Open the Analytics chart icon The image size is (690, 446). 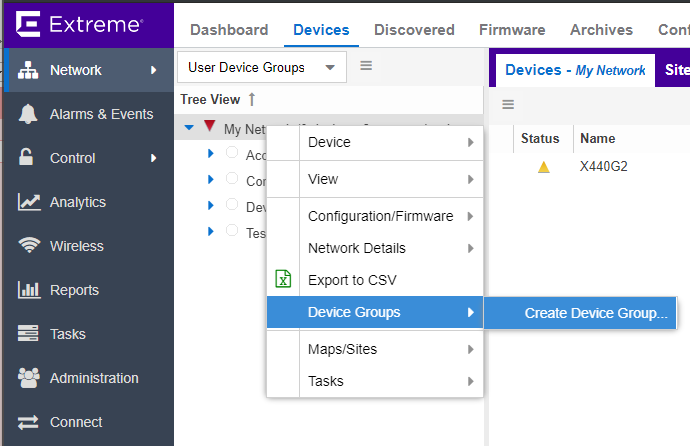click(29, 202)
